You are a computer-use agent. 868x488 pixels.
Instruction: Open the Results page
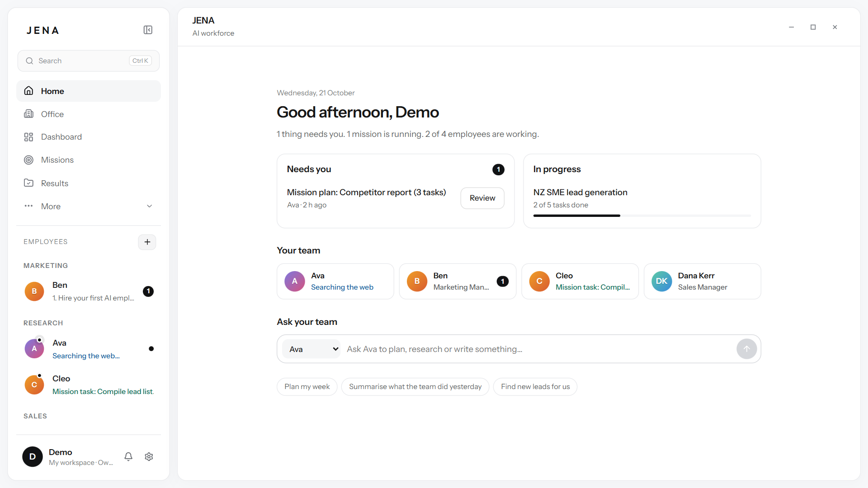click(x=89, y=183)
